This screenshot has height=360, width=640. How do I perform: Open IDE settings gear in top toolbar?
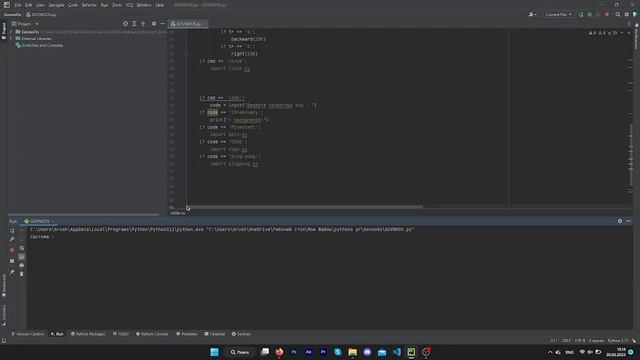coord(627,14)
